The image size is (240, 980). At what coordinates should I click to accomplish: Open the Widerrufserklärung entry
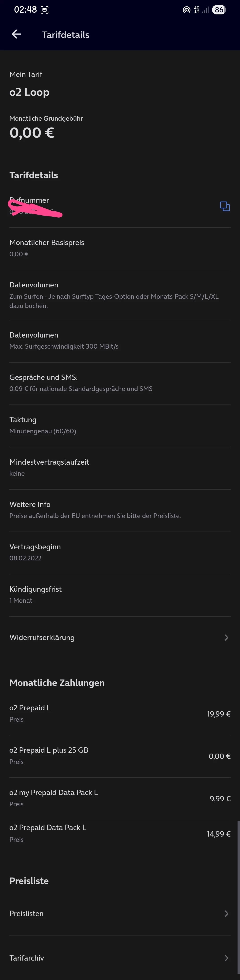click(x=42, y=637)
